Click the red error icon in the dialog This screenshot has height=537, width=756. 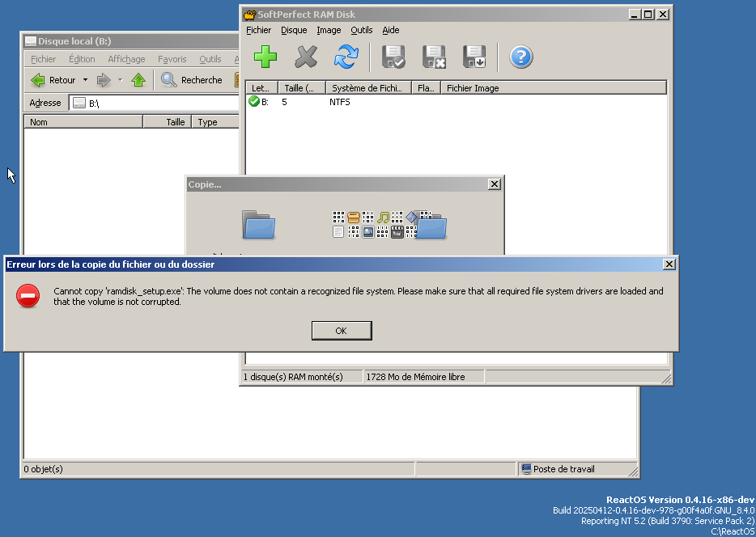click(x=28, y=296)
